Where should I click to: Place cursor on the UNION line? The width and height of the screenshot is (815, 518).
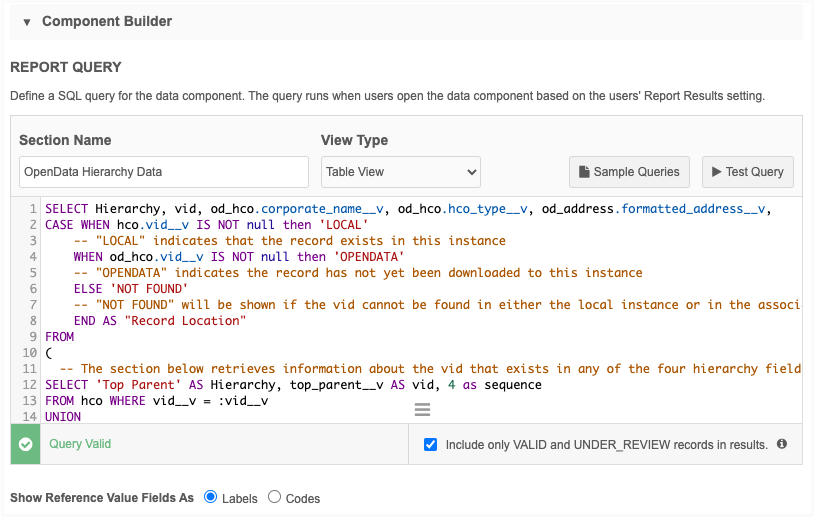click(x=63, y=417)
